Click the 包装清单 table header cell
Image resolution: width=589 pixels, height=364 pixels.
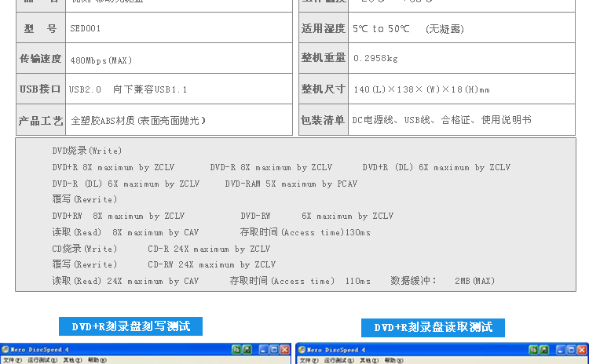coord(323,120)
